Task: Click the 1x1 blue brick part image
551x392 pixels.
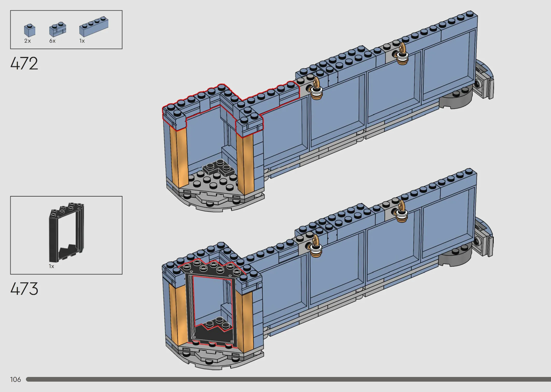Action: point(30,30)
